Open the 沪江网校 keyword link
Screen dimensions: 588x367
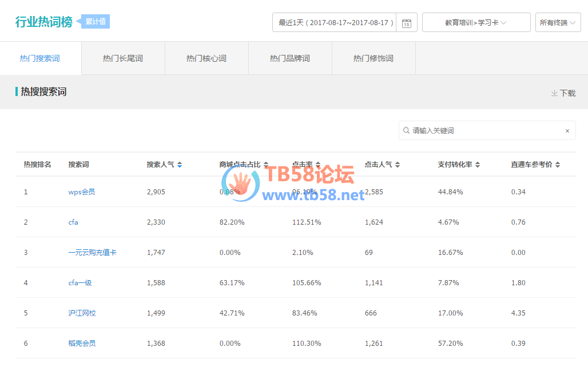pos(82,313)
